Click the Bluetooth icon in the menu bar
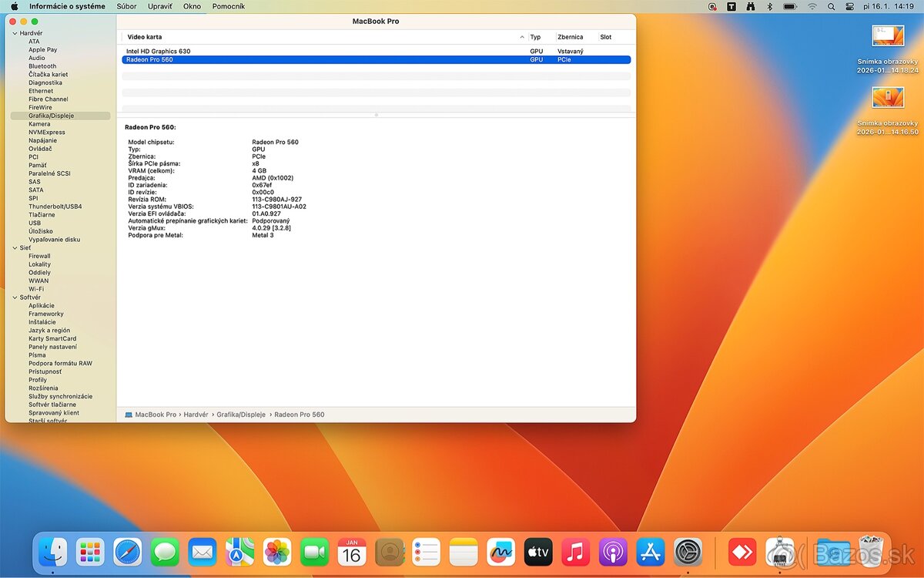 tap(770, 6)
